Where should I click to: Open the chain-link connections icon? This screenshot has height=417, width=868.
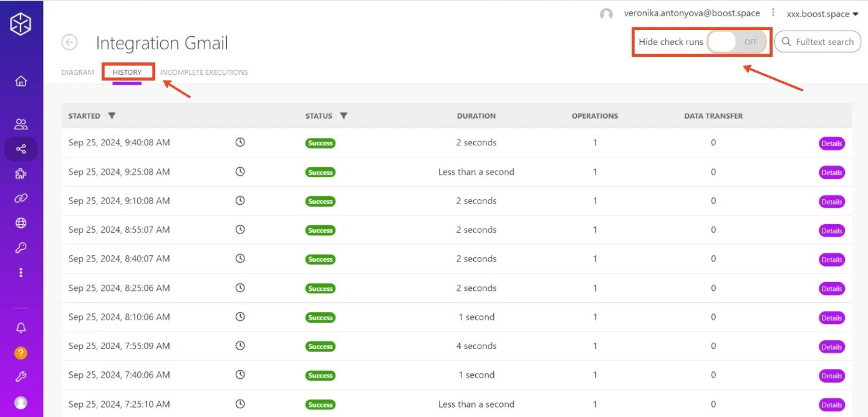click(21, 199)
